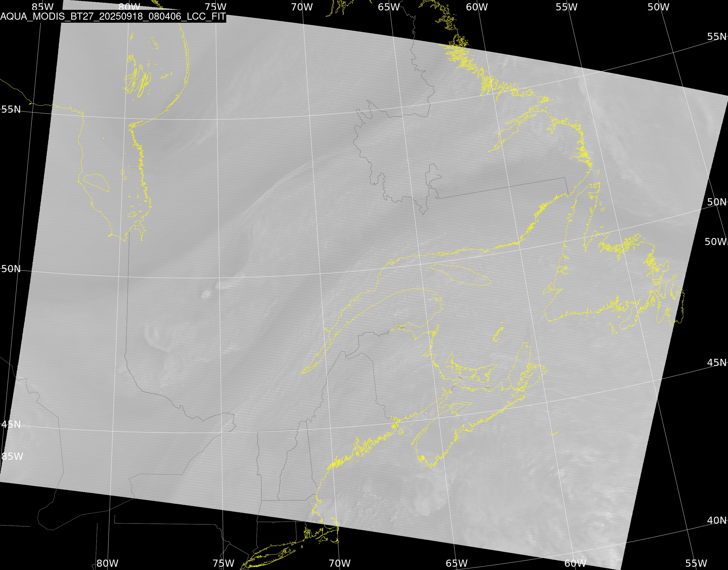Click the 50N label on the left edge
The width and height of the screenshot is (728, 570).
[11, 269]
